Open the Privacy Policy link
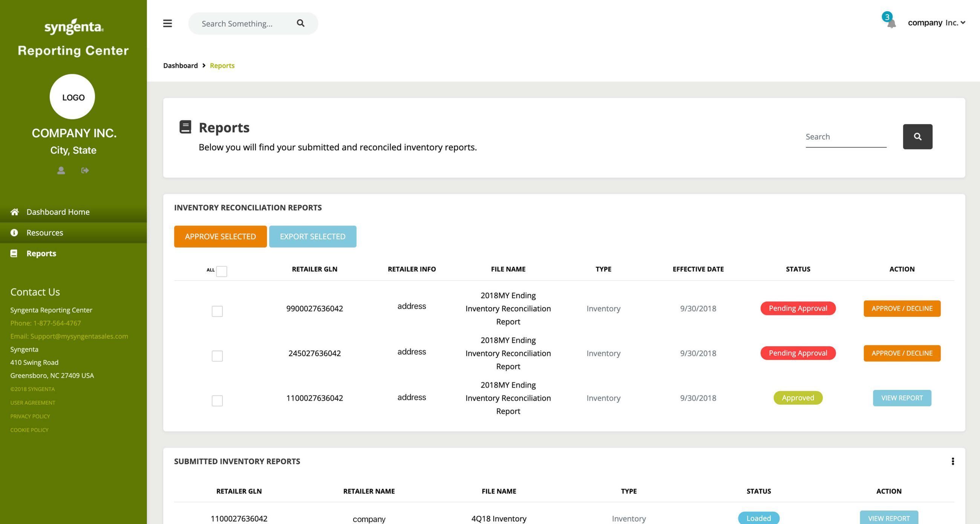Screen dimensions: 980x524 [30, 416]
